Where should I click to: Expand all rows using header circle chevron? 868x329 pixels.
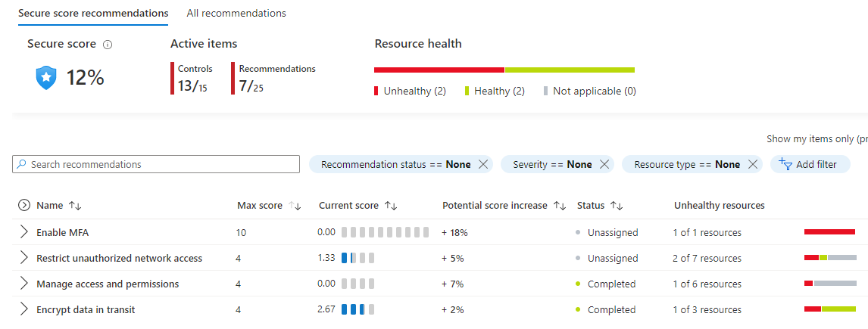pyautogui.click(x=24, y=205)
